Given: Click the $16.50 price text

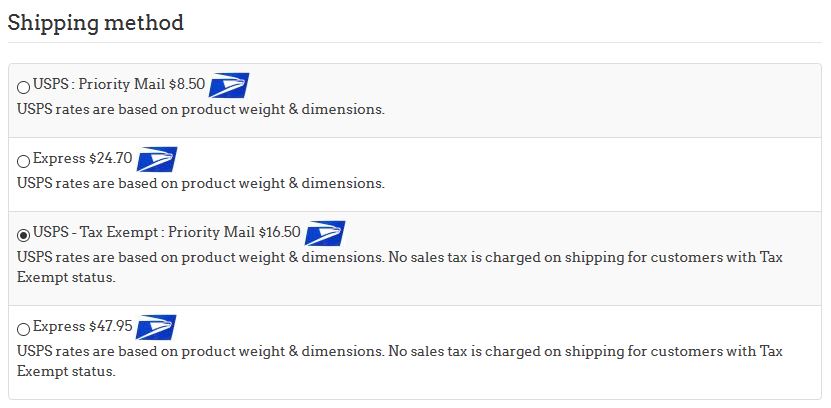Looking at the screenshot, I should point(279,232).
